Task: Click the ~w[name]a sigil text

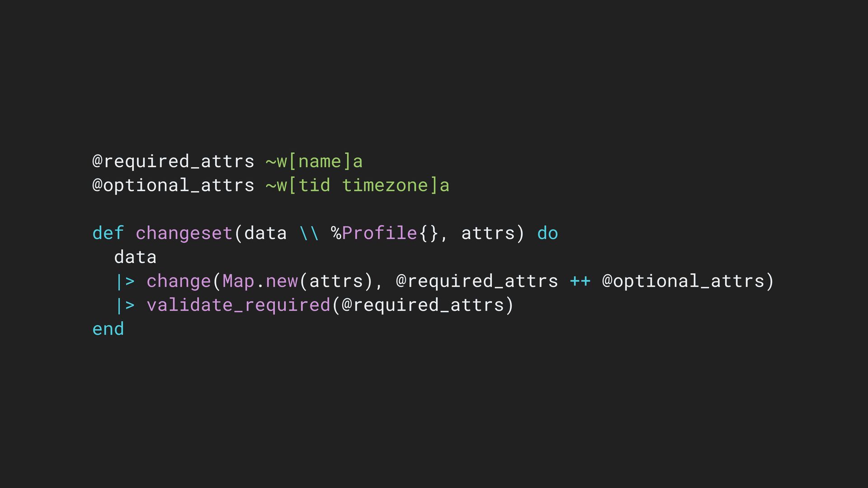Action: pos(314,161)
